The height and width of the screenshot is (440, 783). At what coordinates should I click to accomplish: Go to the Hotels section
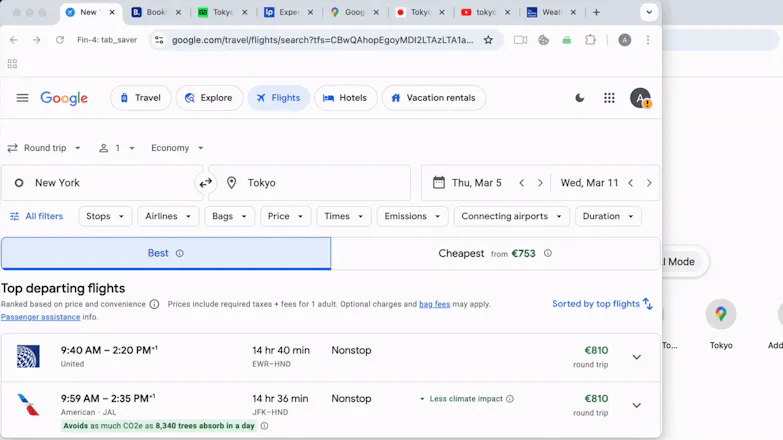pyautogui.click(x=346, y=98)
